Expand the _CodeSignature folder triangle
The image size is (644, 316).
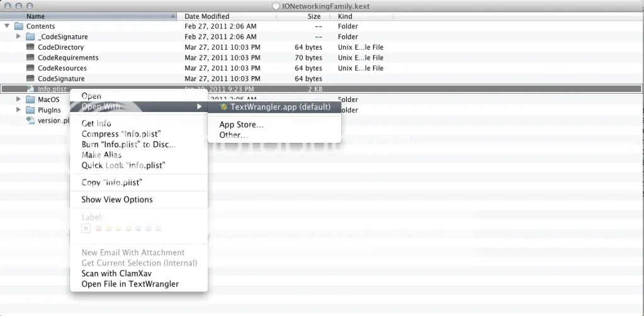[x=18, y=37]
